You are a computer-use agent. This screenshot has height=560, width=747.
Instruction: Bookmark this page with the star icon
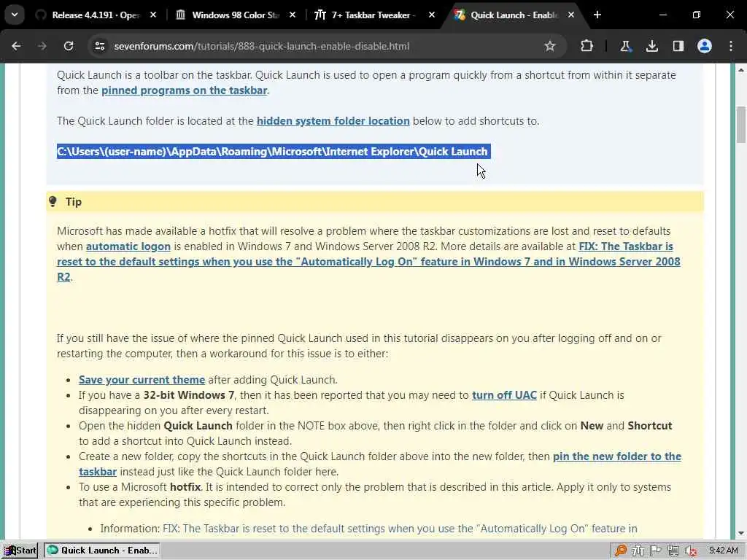pyautogui.click(x=550, y=46)
